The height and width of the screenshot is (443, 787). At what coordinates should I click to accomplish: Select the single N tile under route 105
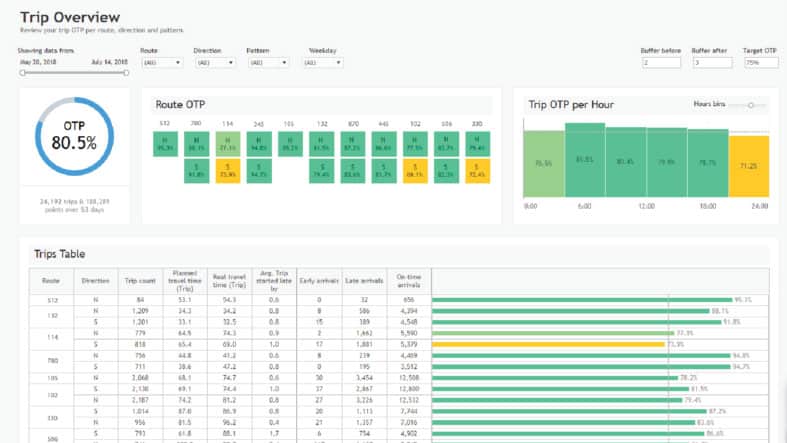tap(290, 144)
